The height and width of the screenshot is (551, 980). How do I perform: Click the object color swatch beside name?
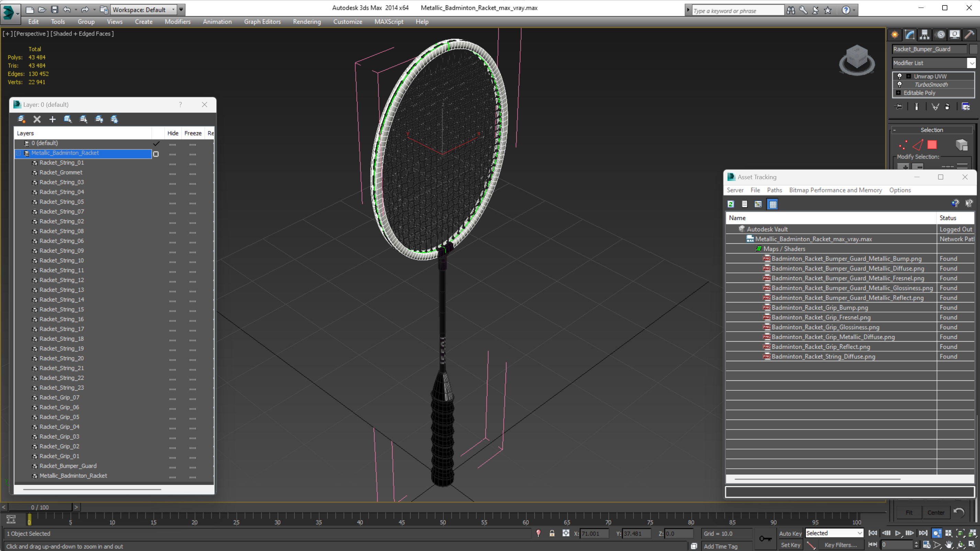click(x=972, y=49)
